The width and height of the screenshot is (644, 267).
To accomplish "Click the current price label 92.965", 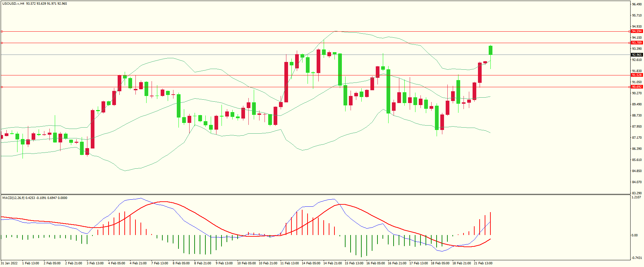I will pos(637,55).
